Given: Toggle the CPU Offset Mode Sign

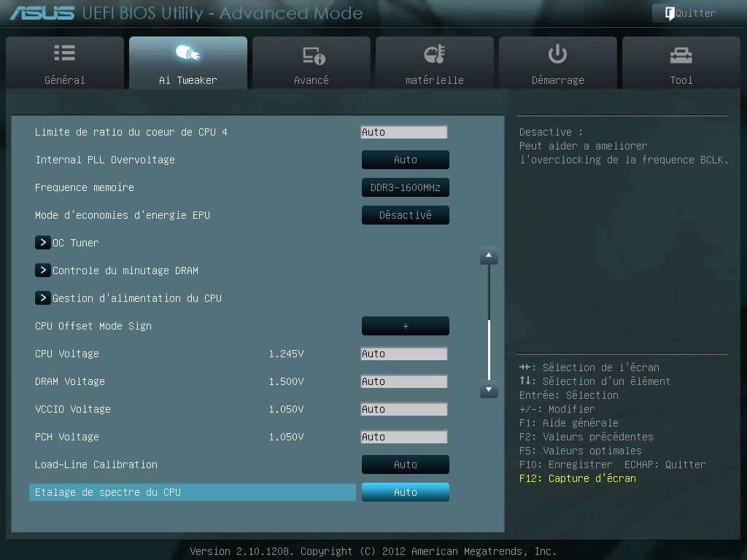Looking at the screenshot, I should click(x=405, y=326).
